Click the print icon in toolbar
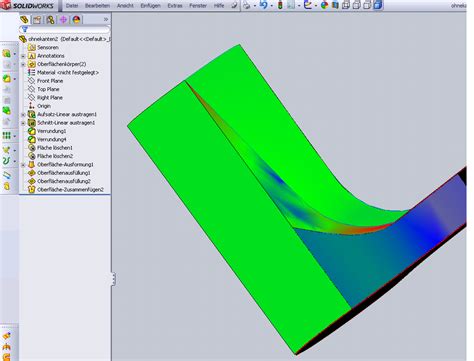Viewport: 474px width, 361px height. [x=247, y=5]
